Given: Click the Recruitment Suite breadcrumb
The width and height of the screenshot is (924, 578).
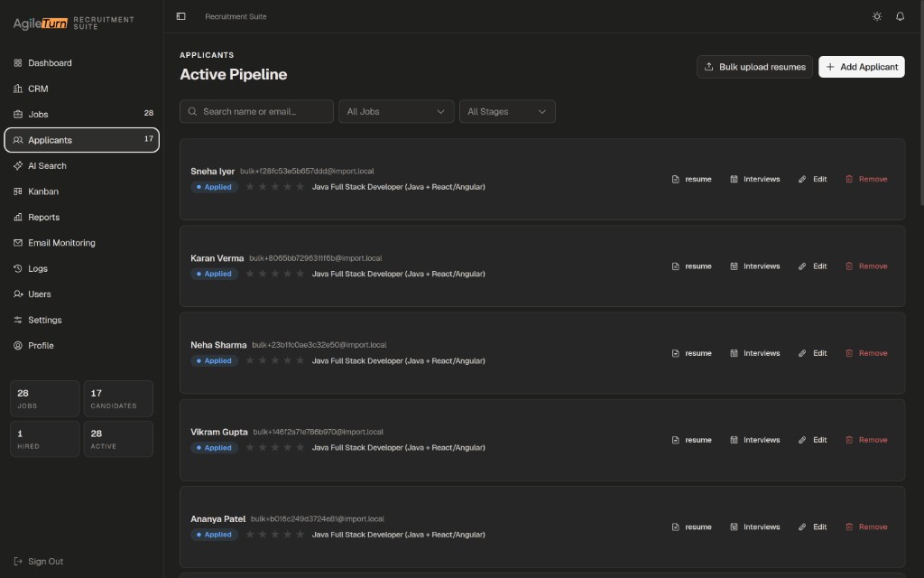Looking at the screenshot, I should [x=236, y=16].
